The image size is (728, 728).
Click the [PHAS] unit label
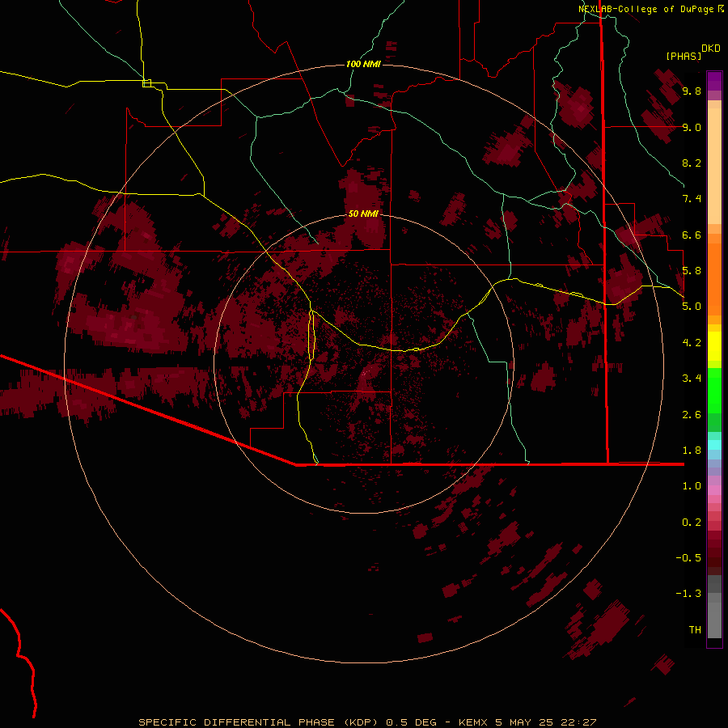click(684, 56)
